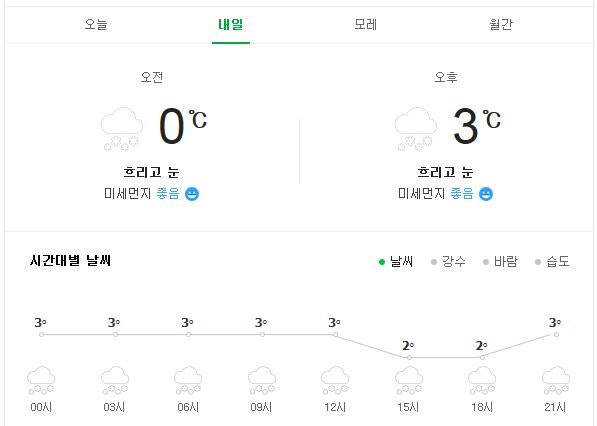Switch to the 오늘 tab
The height and width of the screenshot is (426, 597).
click(96, 24)
